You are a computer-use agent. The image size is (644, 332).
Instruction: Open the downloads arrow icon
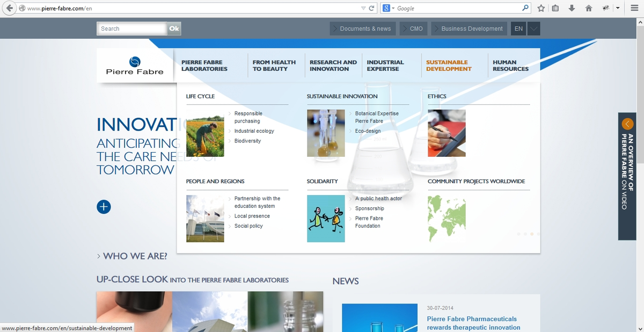[x=572, y=9]
